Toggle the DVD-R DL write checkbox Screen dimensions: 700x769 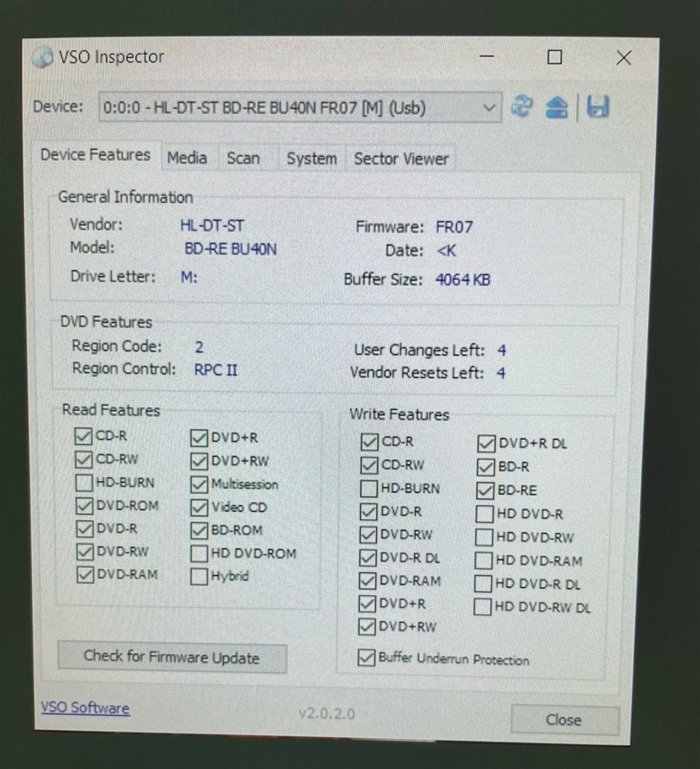click(367, 558)
